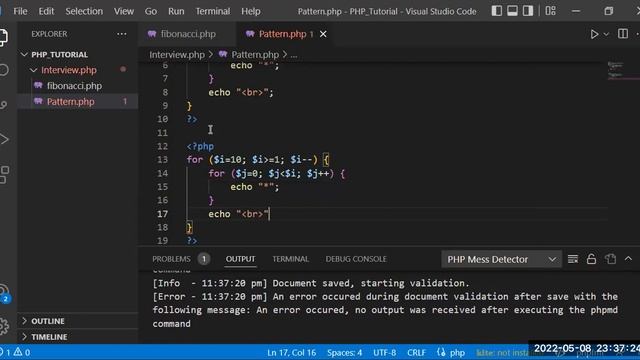The width and height of the screenshot is (640, 360).
Task: Change encoding via UTF-8 status
Action: click(x=384, y=352)
